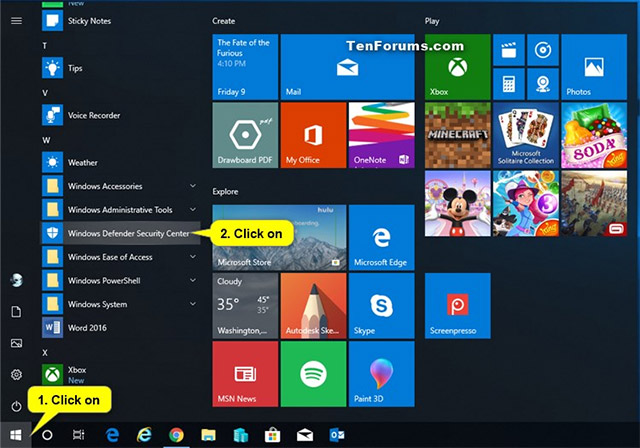Open the green Xbox tile in the Play group
The width and height of the screenshot is (640, 448).
click(458, 67)
